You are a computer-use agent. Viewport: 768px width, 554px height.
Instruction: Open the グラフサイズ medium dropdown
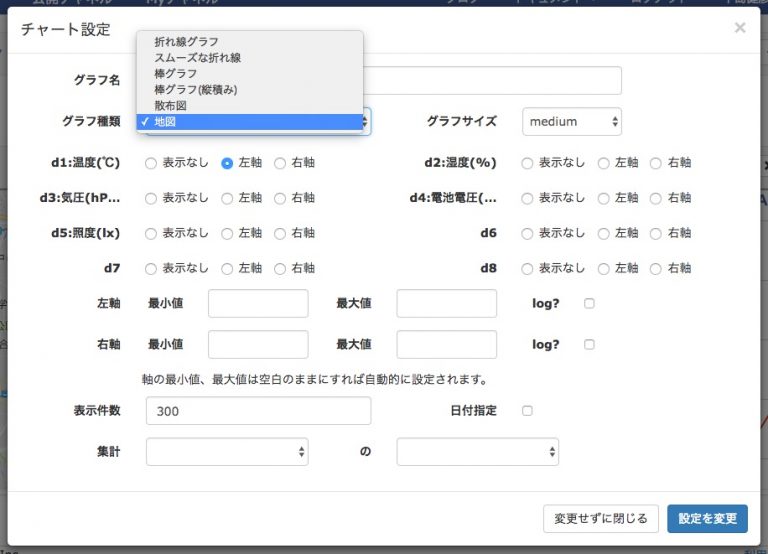[572, 122]
